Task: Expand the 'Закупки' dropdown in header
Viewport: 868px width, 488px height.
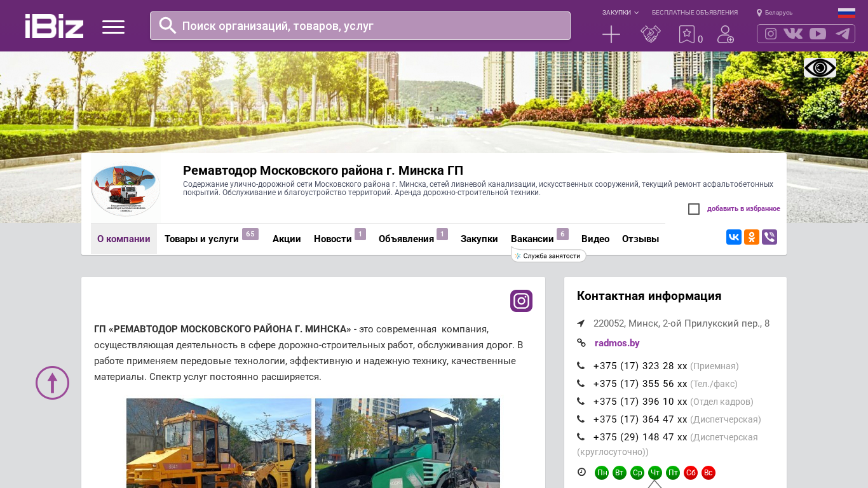Action: tap(620, 13)
